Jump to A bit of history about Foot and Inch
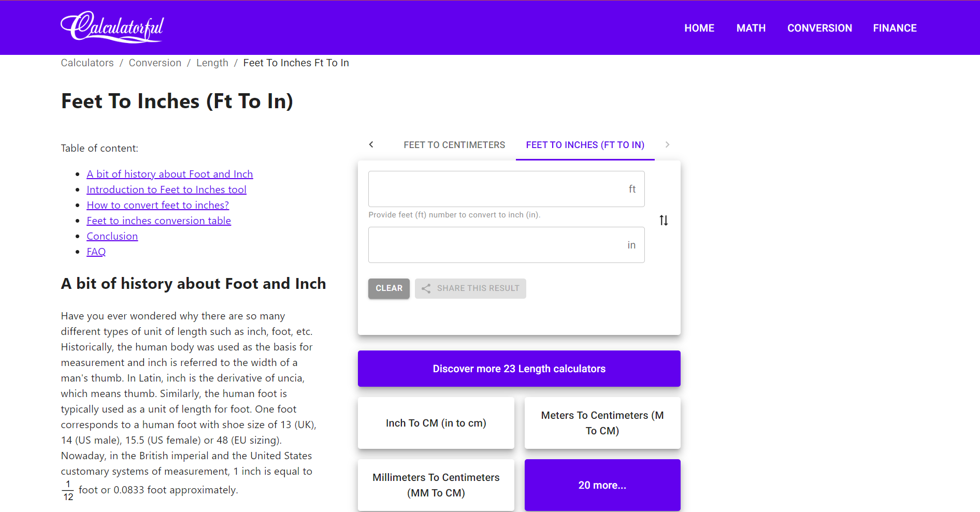The image size is (980, 512). pos(170,174)
